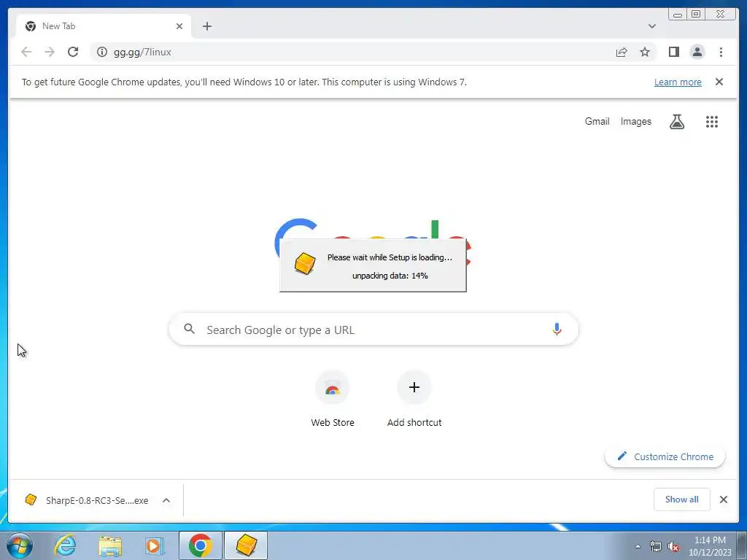Open Windows Explorer from taskbar

pos(110,545)
